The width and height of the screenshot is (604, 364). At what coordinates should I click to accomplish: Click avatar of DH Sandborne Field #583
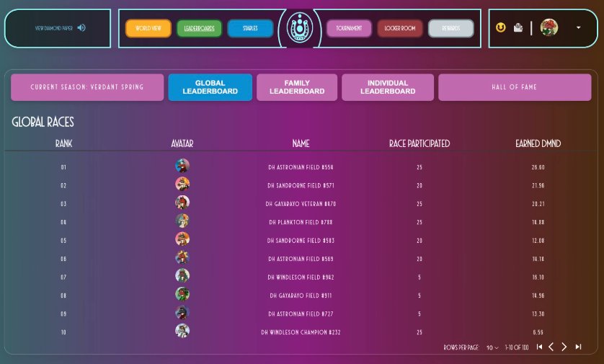click(x=182, y=239)
